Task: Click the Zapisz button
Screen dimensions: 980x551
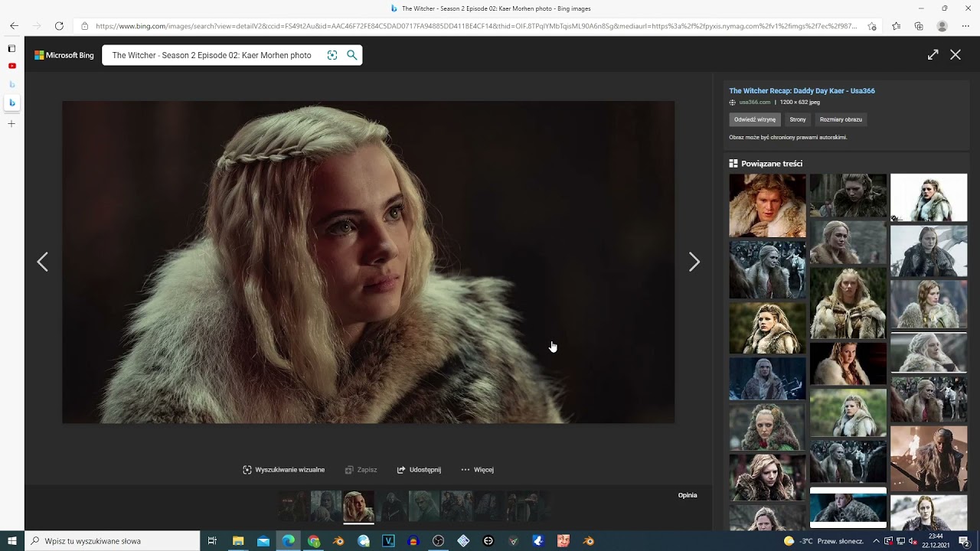Action: 361,470
